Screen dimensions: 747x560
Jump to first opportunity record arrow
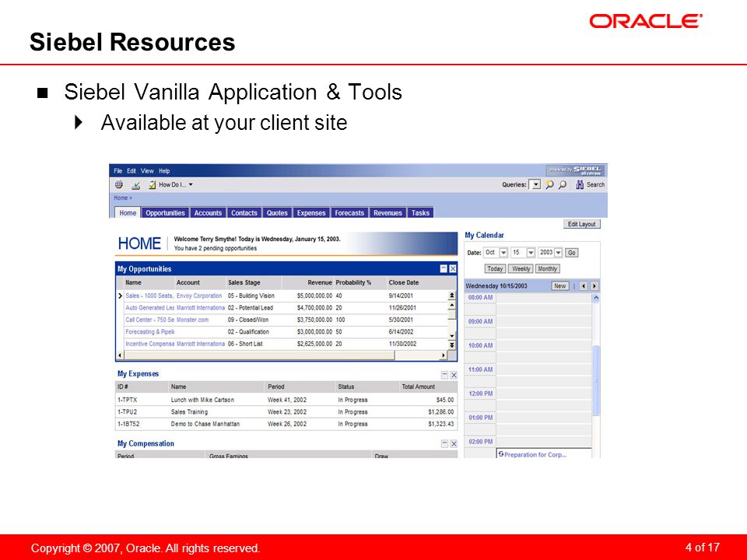pos(451,296)
